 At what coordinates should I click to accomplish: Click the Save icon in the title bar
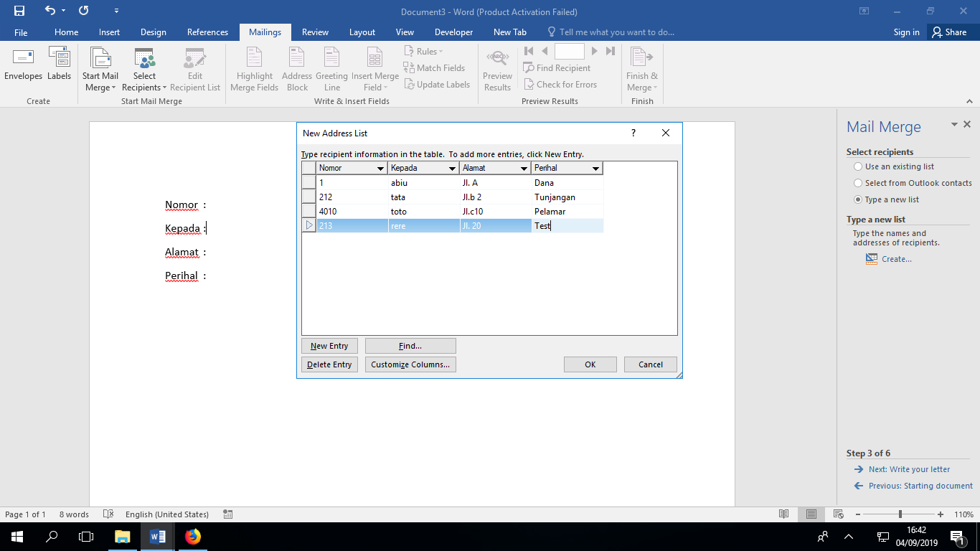point(19,11)
